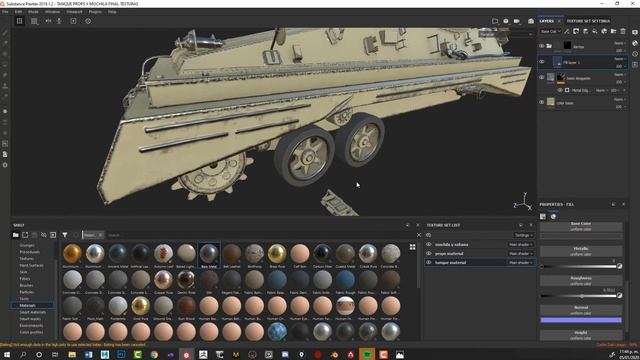The width and height of the screenshot is (640, 360).
Task: Open Main shader dropdown for mochila y sabana
Action: tap(520, 244)
